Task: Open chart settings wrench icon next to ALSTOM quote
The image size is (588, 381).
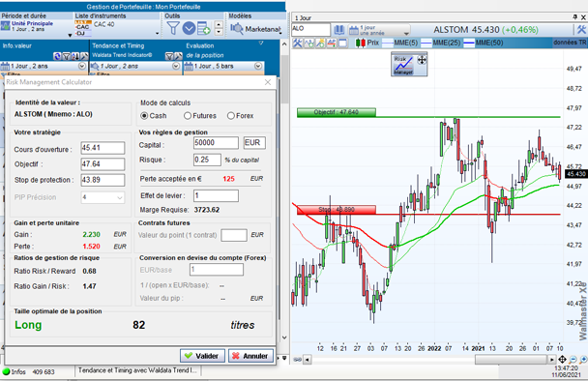Action: click(x=581, y=30)
